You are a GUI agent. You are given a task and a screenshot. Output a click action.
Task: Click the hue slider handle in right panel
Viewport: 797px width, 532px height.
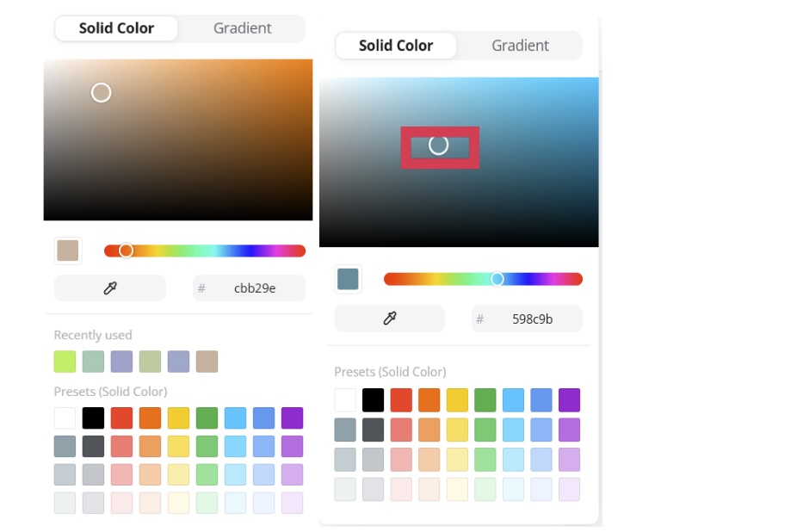497,279
